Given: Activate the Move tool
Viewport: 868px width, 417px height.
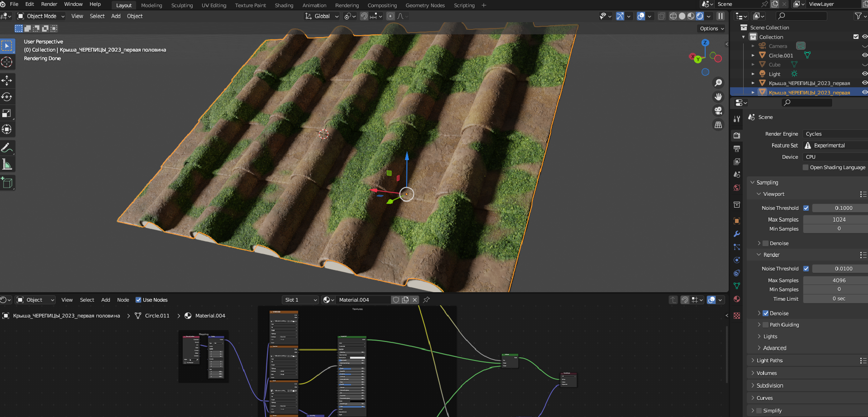Looking at the screenshot, I should (7, 81).
